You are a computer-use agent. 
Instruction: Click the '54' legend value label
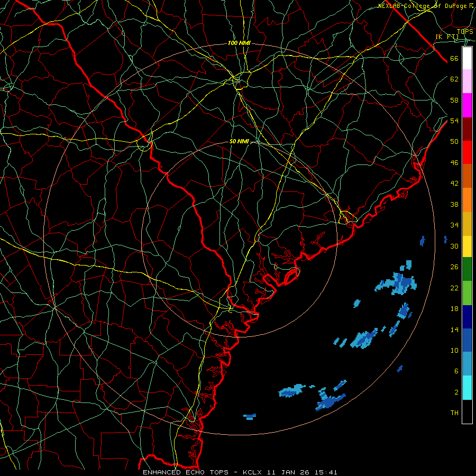point(454,121)
